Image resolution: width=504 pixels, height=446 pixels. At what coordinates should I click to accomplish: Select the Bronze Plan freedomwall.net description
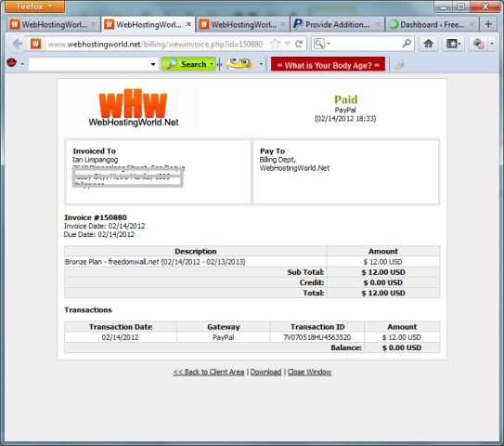[155, 262]
